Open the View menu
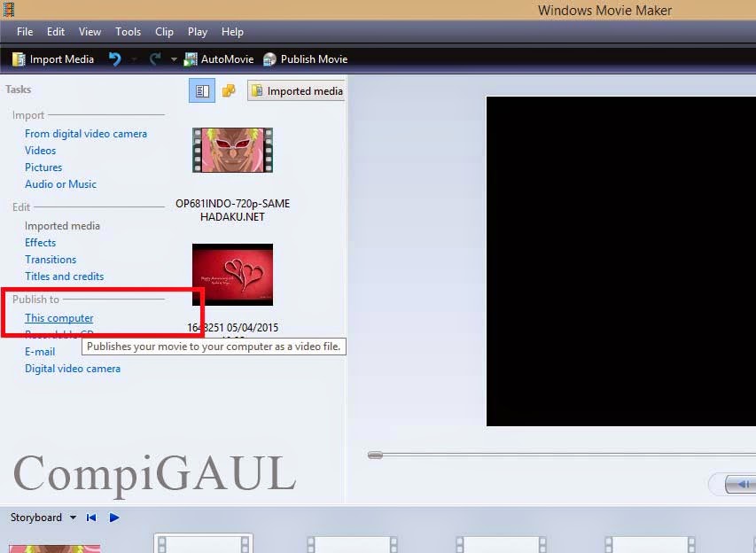 point(90,32)
